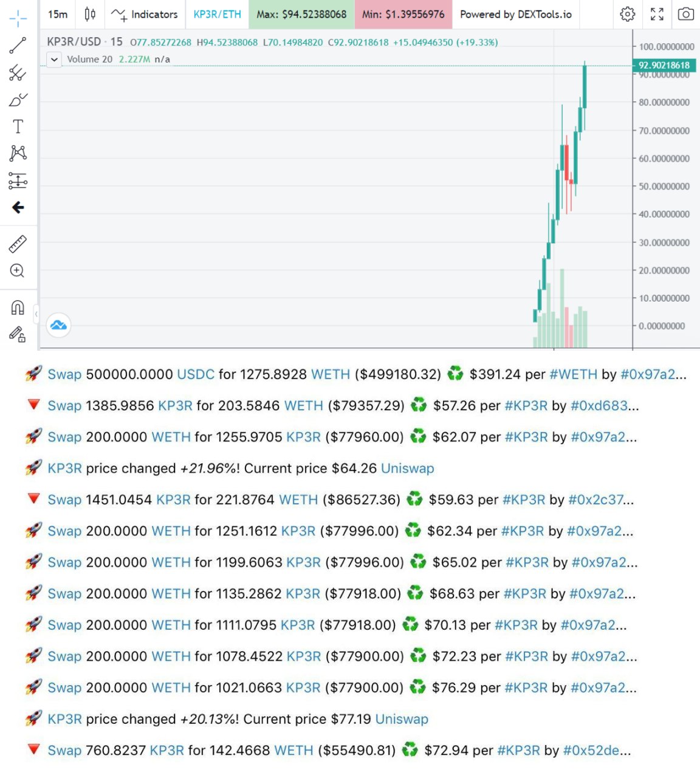This screenshot has height=778, width=700.
Task: Click the back arrow icon
Action: [18, 207]
